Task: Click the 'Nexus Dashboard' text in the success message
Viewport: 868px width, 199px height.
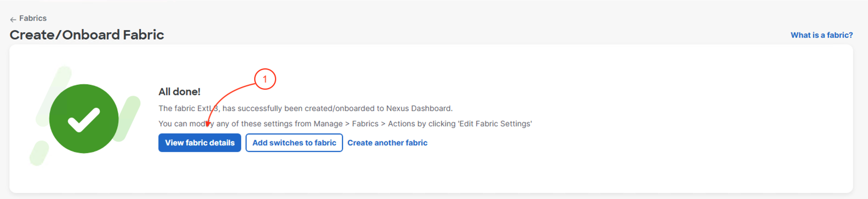Action: pyautogui.click(x=419, y=108)
